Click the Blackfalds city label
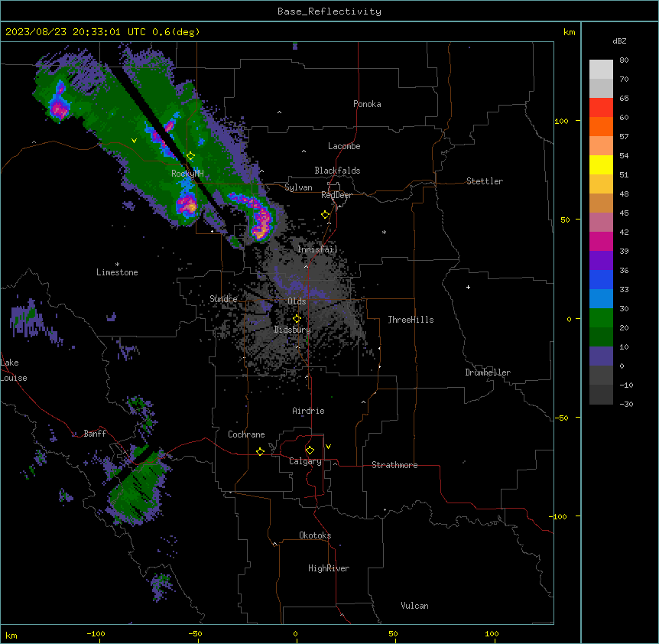 [337, 171]
